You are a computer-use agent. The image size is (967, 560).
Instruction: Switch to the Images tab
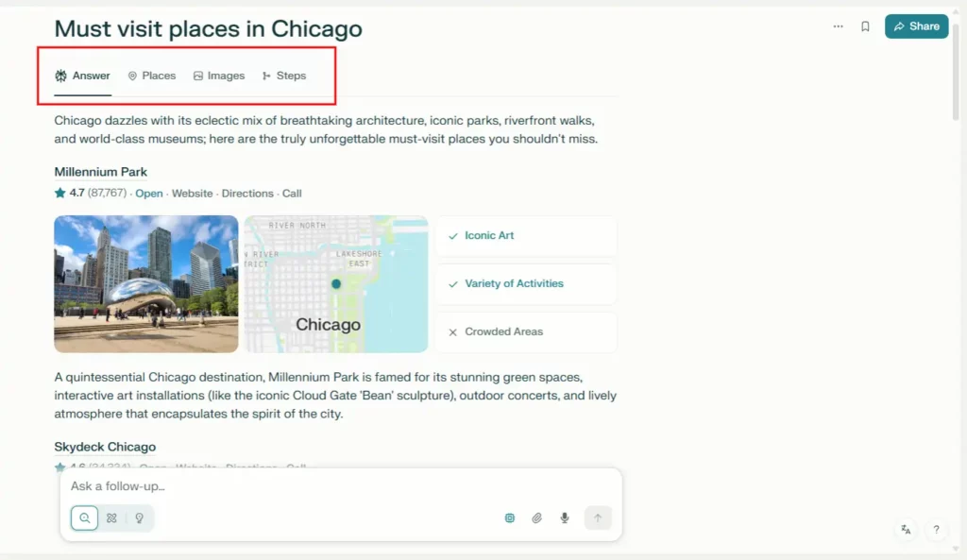tap(219, 76)
